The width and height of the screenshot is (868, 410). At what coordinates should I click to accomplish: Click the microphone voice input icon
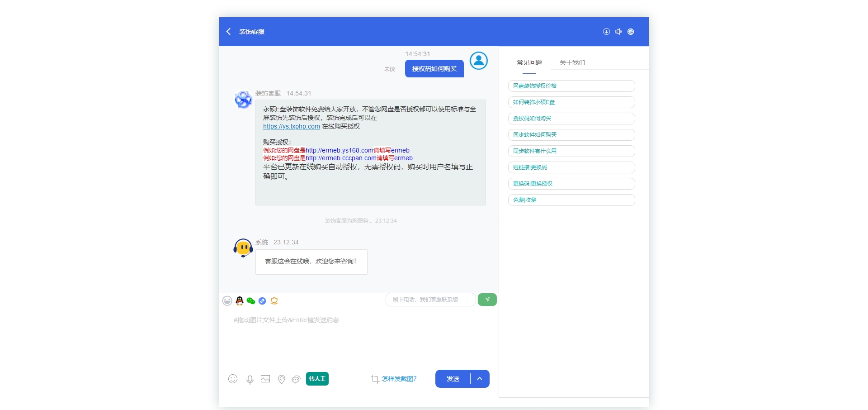250,379
